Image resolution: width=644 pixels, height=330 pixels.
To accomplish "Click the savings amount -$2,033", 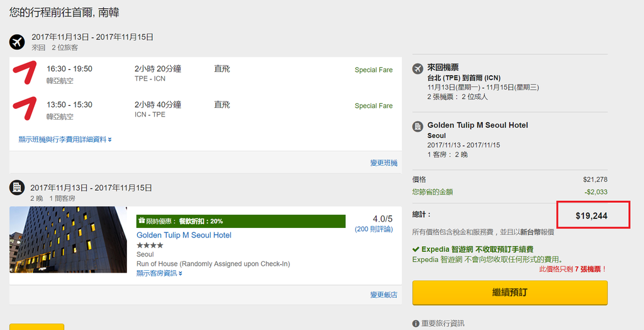I will [x=596, y=191].
